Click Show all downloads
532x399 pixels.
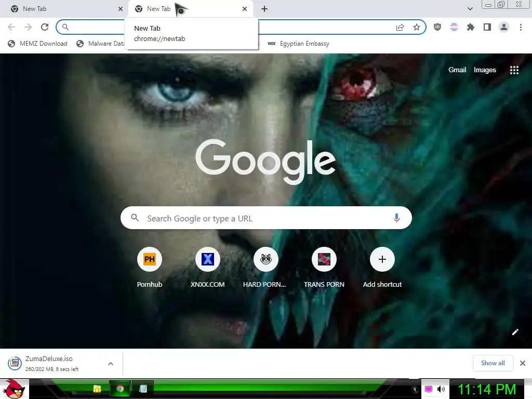[x=493, y=363]
